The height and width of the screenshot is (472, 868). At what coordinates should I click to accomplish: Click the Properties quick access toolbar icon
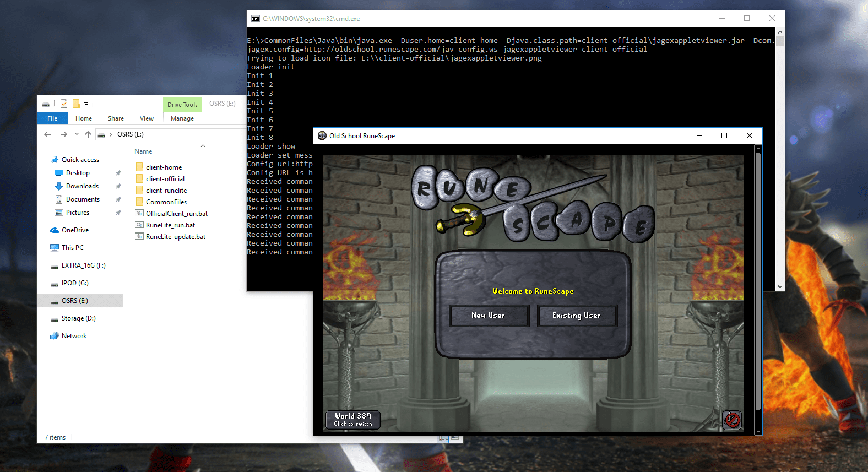(x=64, y=104)
